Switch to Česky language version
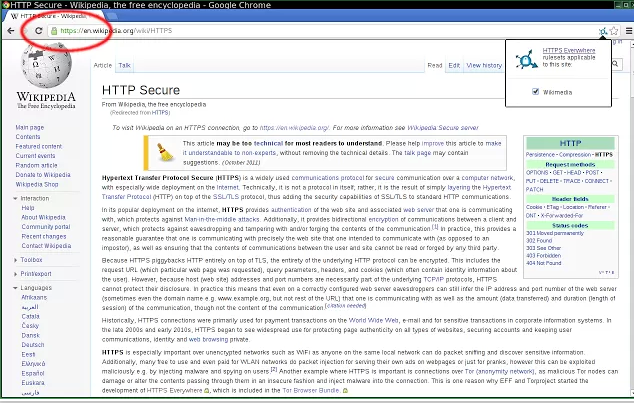The image size is (634, 403). [x=30, y=326]
